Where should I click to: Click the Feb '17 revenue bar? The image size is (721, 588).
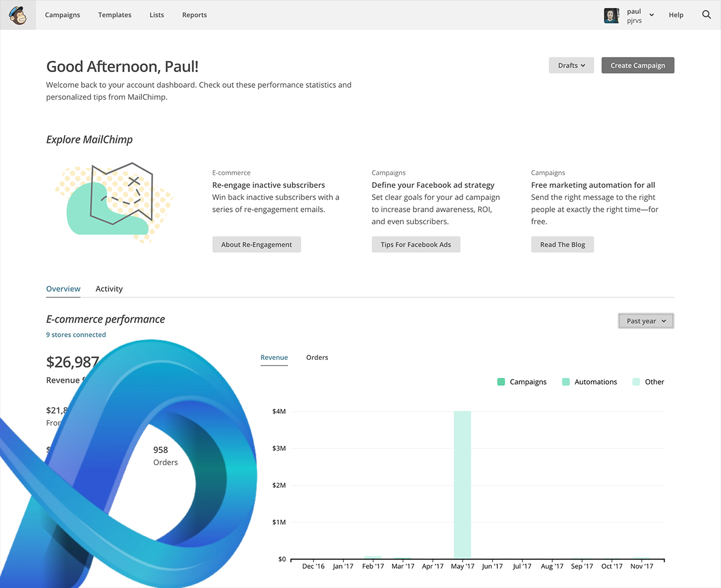coord(373,558)
